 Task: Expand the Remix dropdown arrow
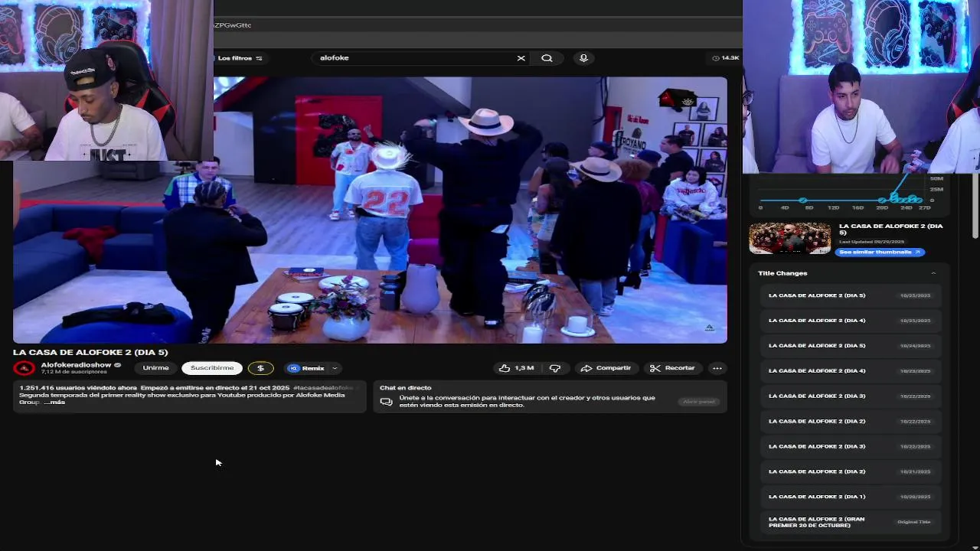(335, 368)
